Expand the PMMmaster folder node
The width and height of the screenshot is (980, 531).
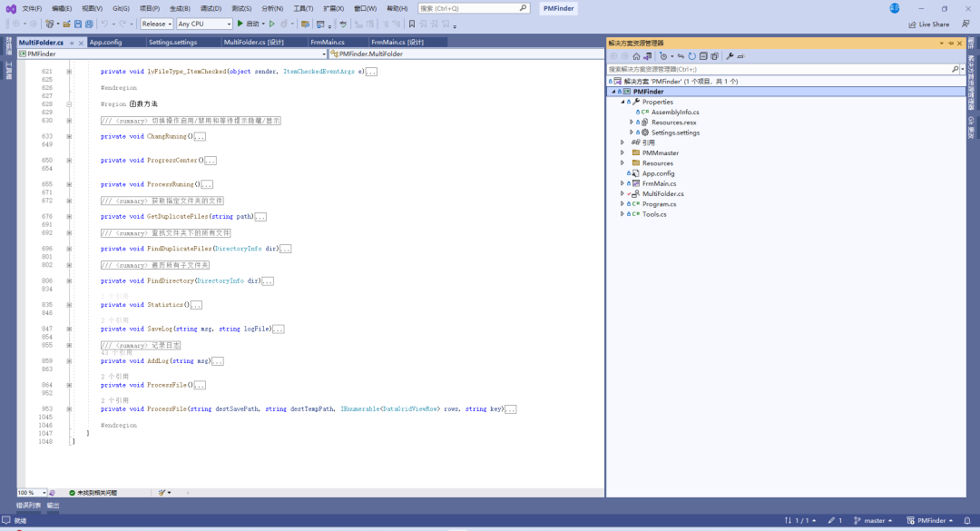[622, 153]
